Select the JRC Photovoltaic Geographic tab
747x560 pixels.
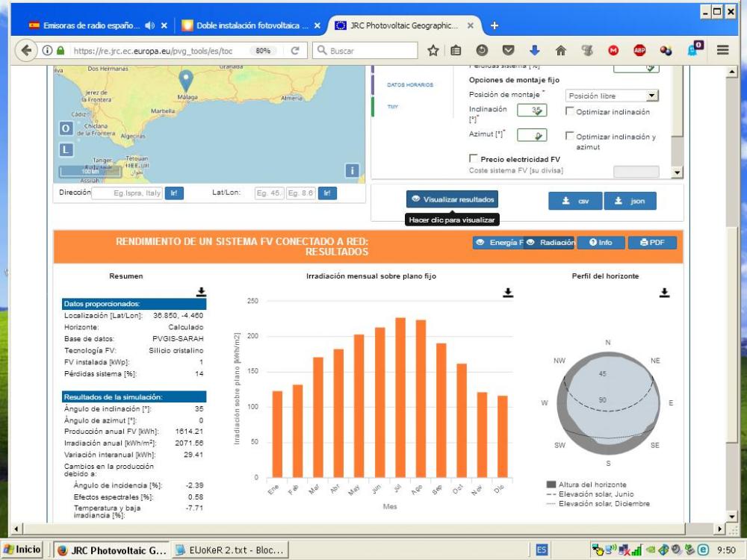403,25
